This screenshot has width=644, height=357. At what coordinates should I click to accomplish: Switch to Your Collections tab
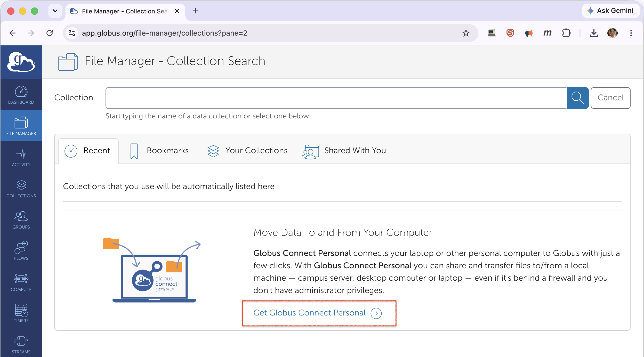point(247,151)
